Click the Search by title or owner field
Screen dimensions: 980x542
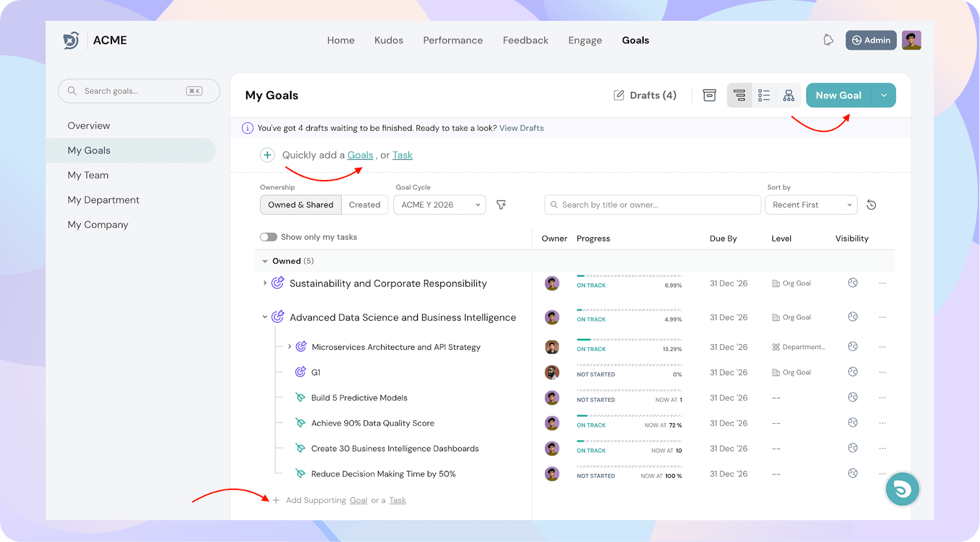click(x=652, y=205)
